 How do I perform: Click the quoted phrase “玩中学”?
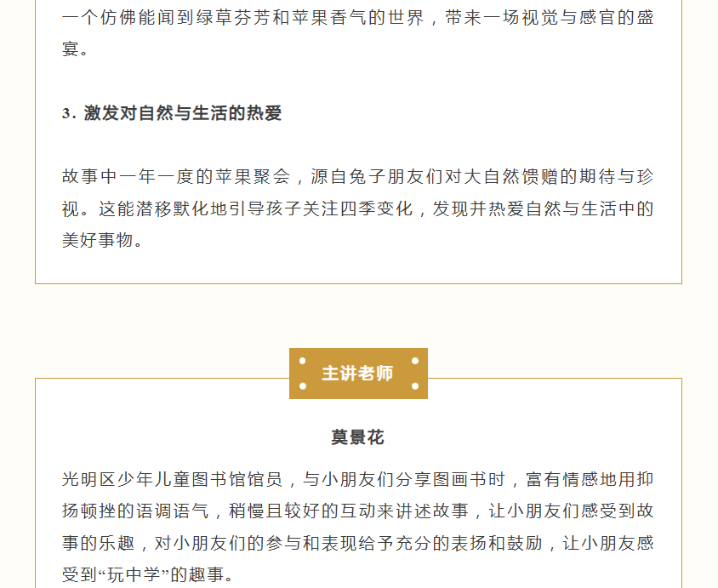point(134,574)
